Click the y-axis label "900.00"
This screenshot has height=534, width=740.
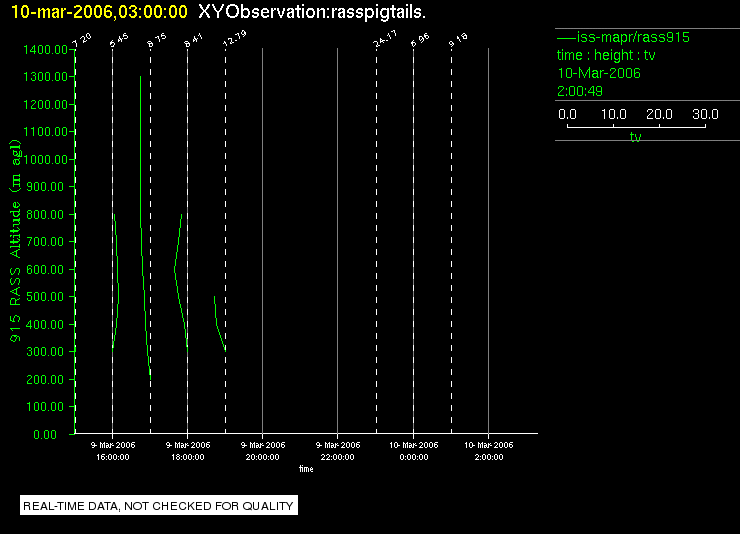[45, 187]
